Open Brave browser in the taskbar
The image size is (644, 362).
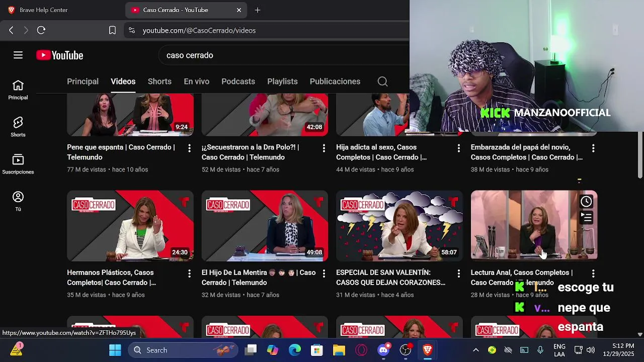428,350
